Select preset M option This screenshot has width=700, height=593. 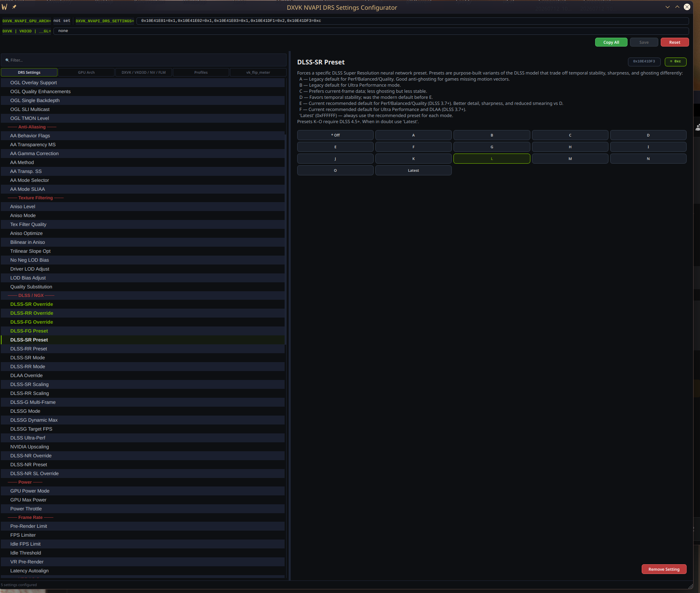coord(570,159)
